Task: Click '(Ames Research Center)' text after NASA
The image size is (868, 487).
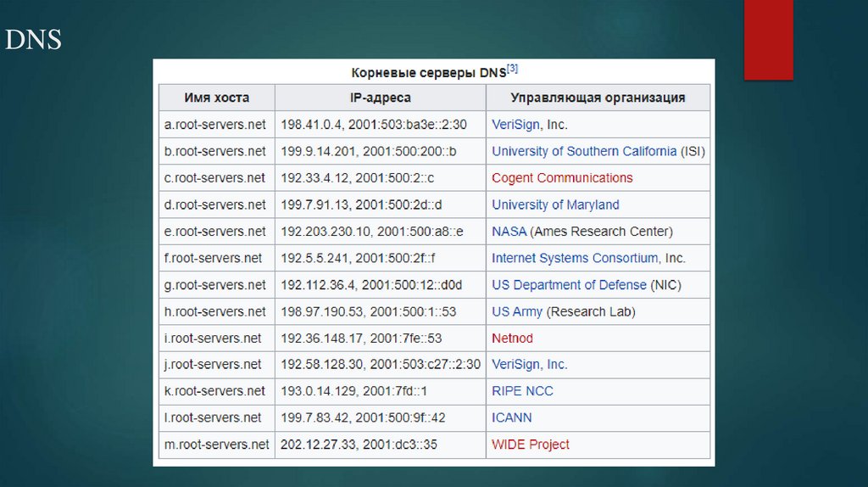Action: coord(601,231)
